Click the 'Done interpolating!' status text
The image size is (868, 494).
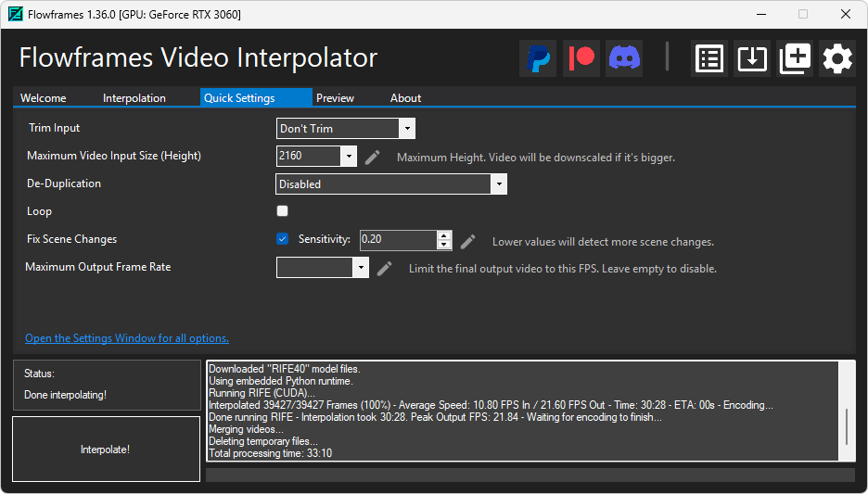(65, 395)
